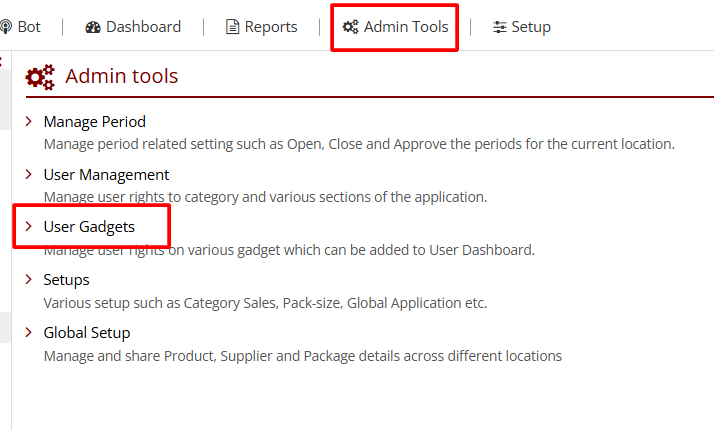Open the User Gadgets link
The image size is (714, 430).
tap(89, 227)
